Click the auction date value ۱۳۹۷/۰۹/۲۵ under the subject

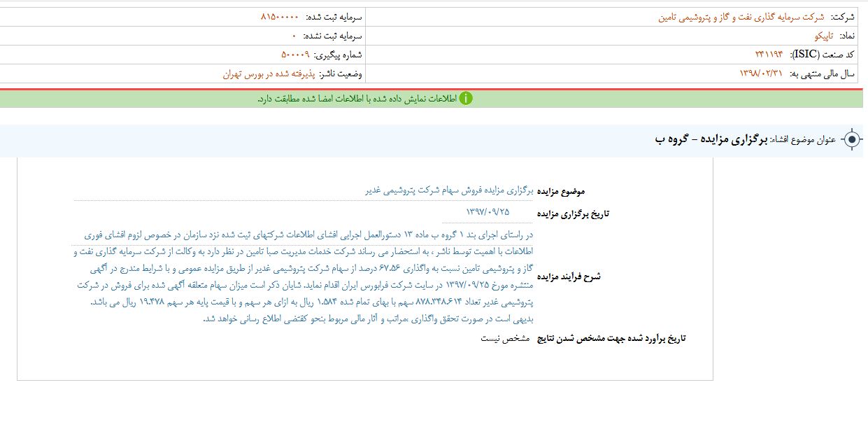[488, 211]
